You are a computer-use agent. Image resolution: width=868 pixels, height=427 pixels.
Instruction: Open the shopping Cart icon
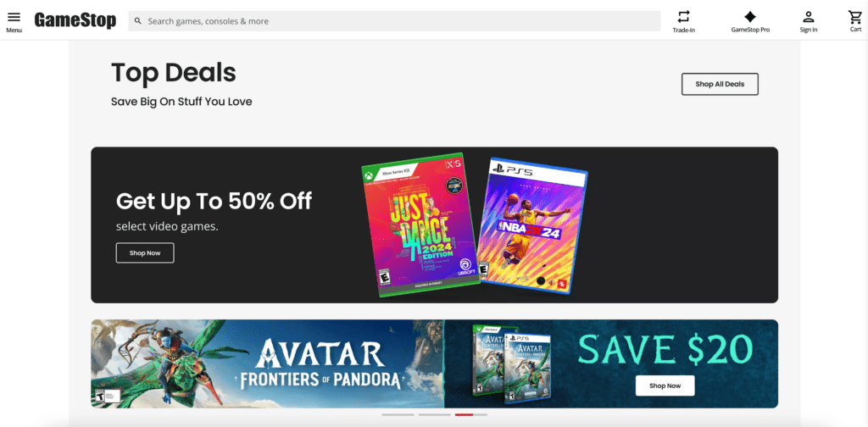(x=855, y=17)
